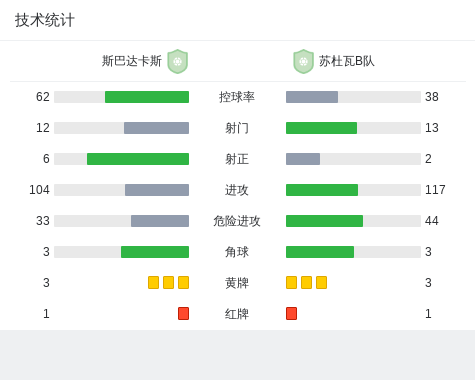Click the 角球 stat label
Image resolution: width=475 pixels, height=380 pixels.
pos(237,252)
